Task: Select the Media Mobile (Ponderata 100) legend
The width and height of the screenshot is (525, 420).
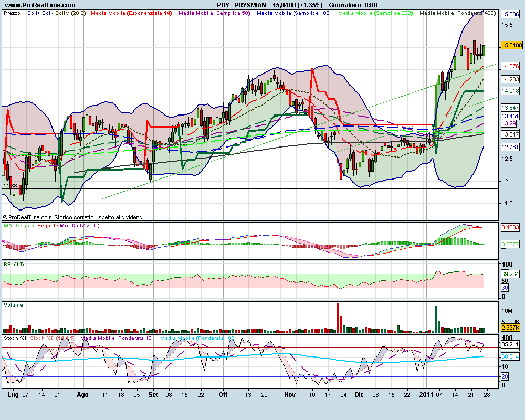Action: point(198,338)
